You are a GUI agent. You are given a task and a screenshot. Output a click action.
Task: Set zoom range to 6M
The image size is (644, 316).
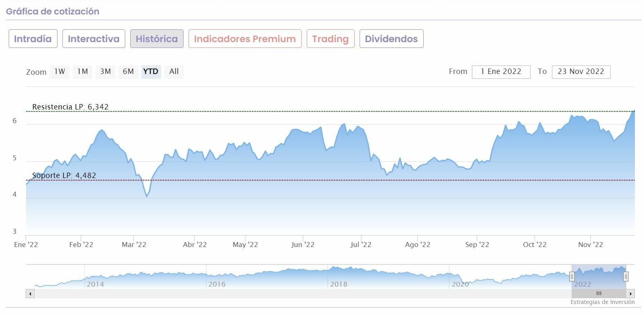(128, 71)
